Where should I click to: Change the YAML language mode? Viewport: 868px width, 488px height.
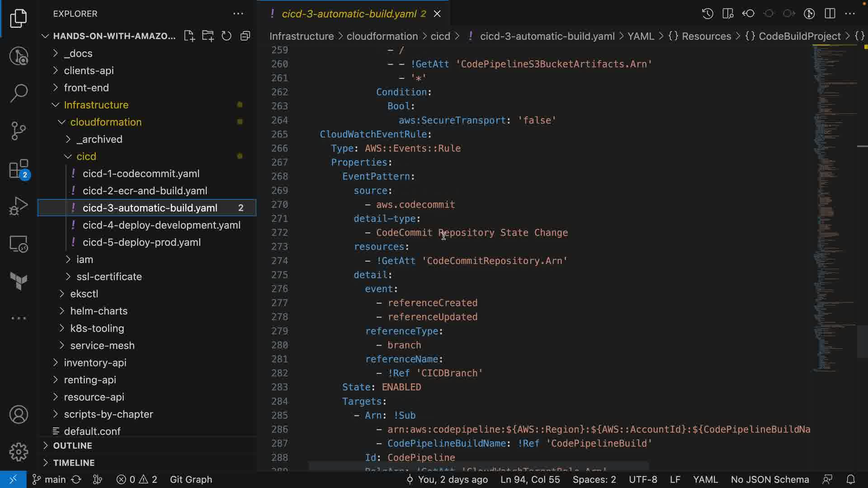point(705,479)
